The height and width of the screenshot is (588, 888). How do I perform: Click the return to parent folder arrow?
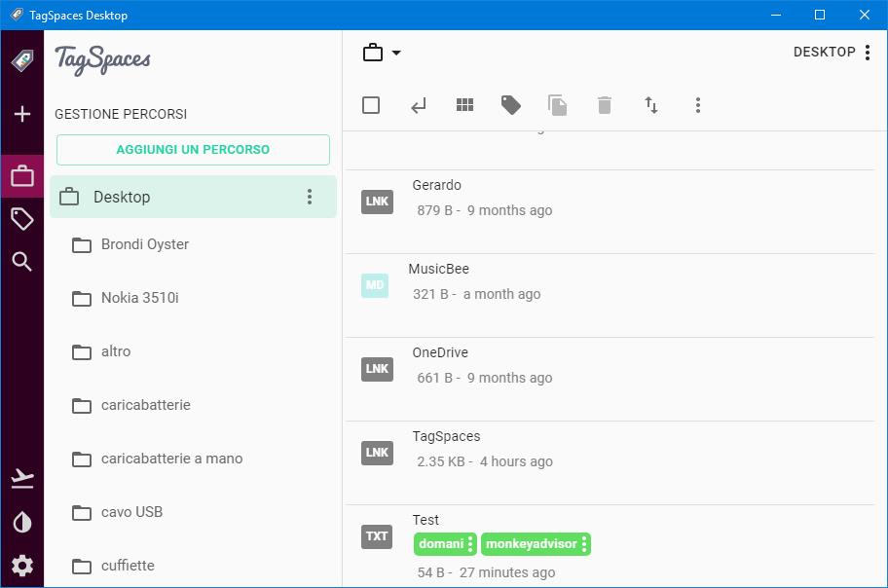(x=418, y=105)
